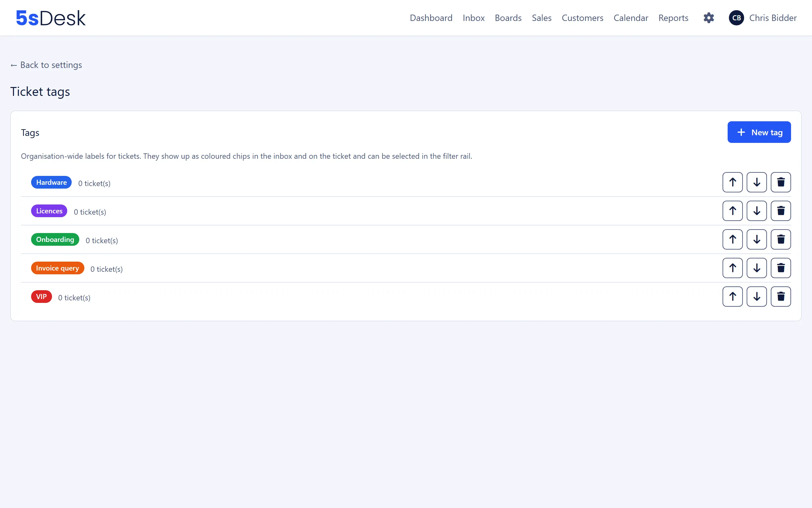812x508 pixels.
Task: Select the blue Hardware tag chip
Action: (x=51, y=182)
